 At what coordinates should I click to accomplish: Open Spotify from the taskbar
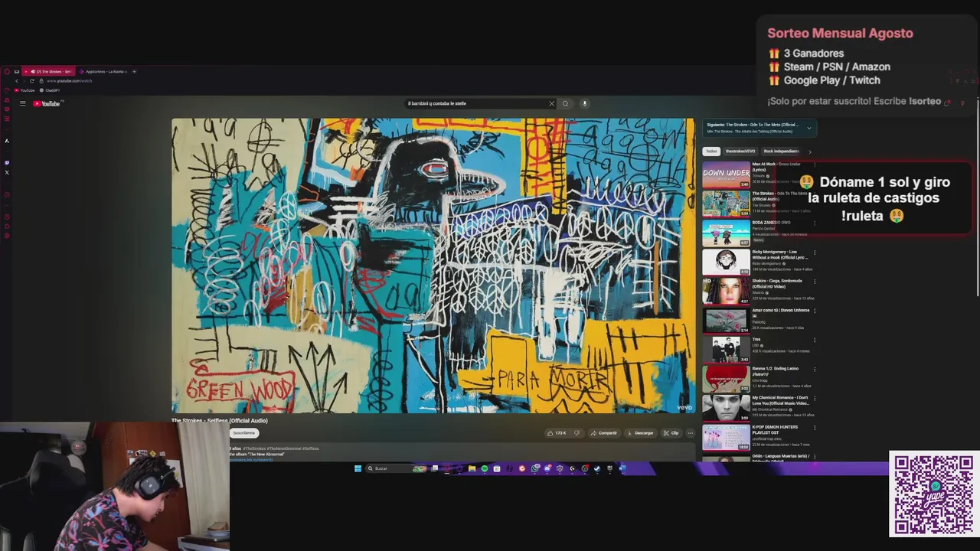(x=485, y=468)
